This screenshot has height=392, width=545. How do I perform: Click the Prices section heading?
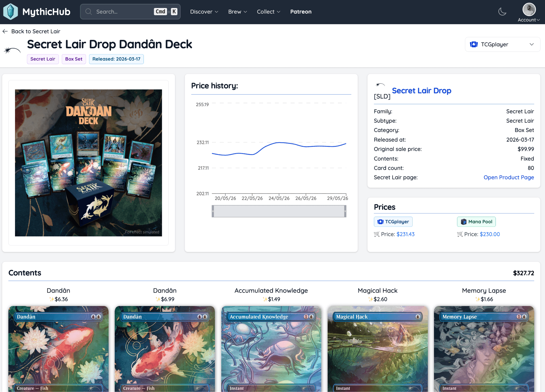click(385, 207)
